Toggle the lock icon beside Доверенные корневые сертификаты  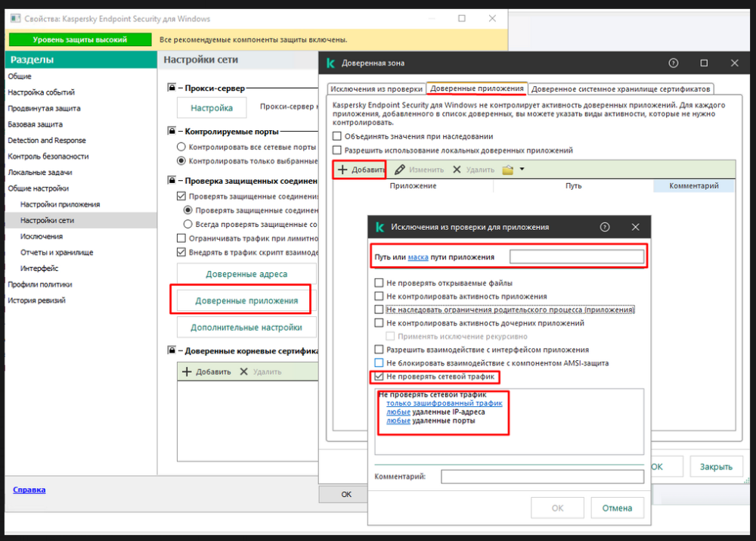(172, 350)
